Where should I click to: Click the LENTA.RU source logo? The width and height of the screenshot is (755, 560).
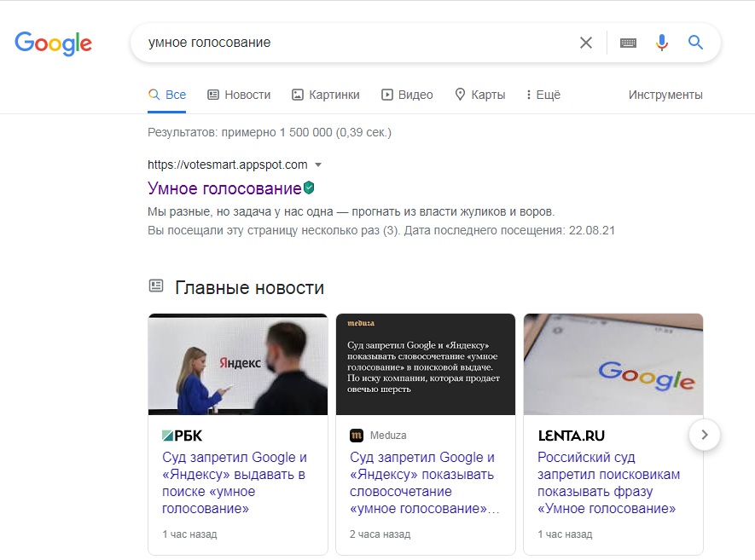point(571,436)
